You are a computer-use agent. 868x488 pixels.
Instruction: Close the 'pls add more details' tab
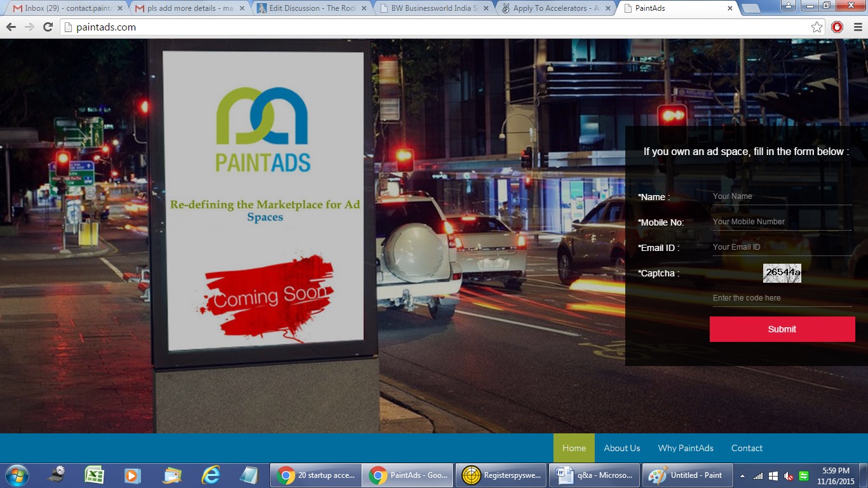(x=241, y=8)
